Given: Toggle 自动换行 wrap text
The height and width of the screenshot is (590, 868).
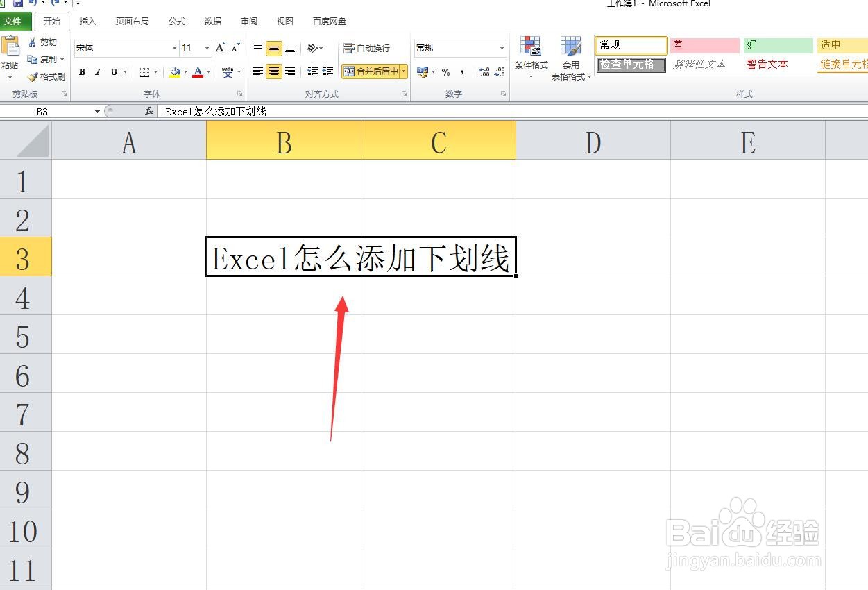Looking at the screenshot, I should pos(371,48).
